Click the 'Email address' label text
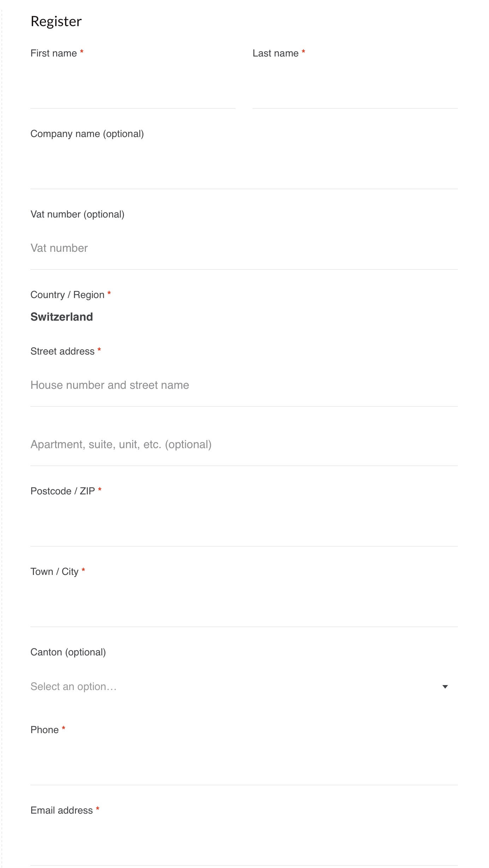Screen dimensions: 489x868 point(61,810)
